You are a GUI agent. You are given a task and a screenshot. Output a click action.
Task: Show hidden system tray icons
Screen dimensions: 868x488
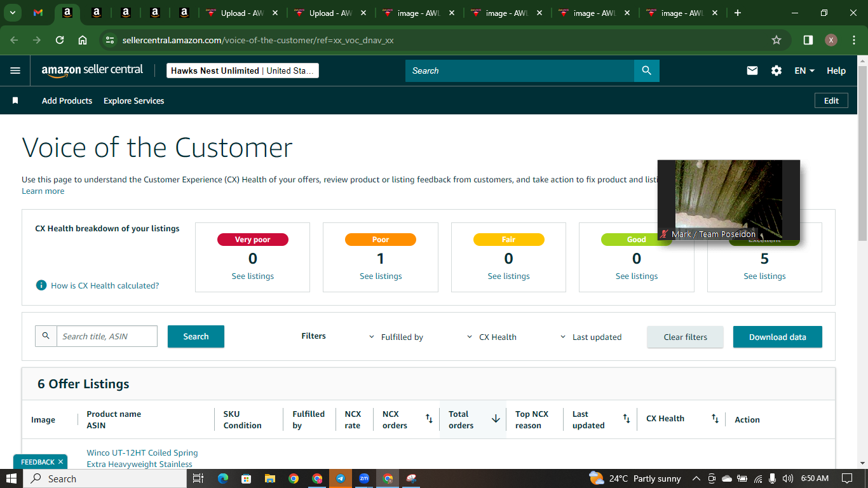(696, 478)
